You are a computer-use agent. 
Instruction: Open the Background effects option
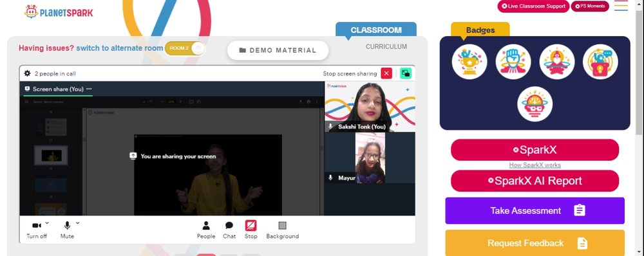coord(283,230)
